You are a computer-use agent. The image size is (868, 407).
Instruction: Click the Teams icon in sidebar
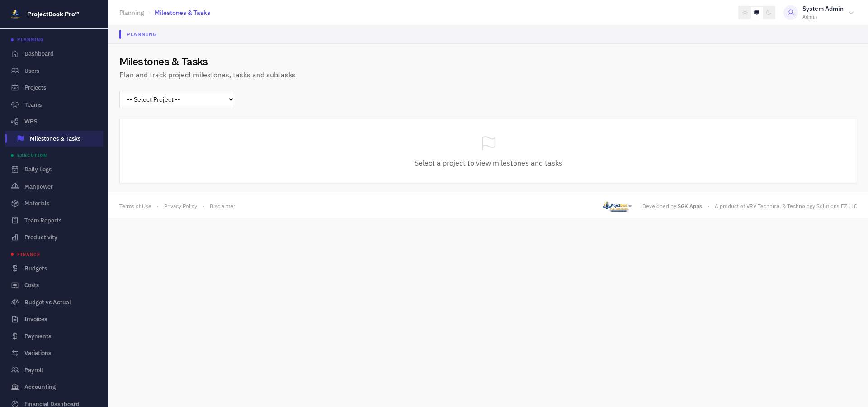point(15,104)
